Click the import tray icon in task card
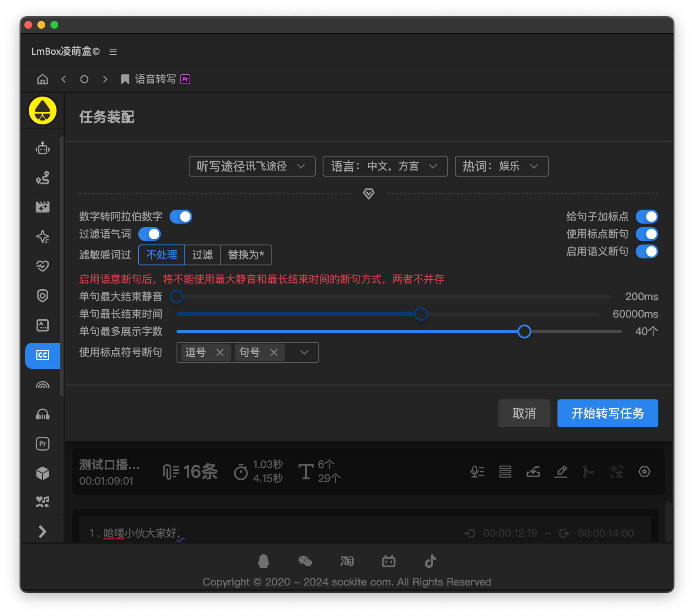The image size is (694, 616). 533,472
